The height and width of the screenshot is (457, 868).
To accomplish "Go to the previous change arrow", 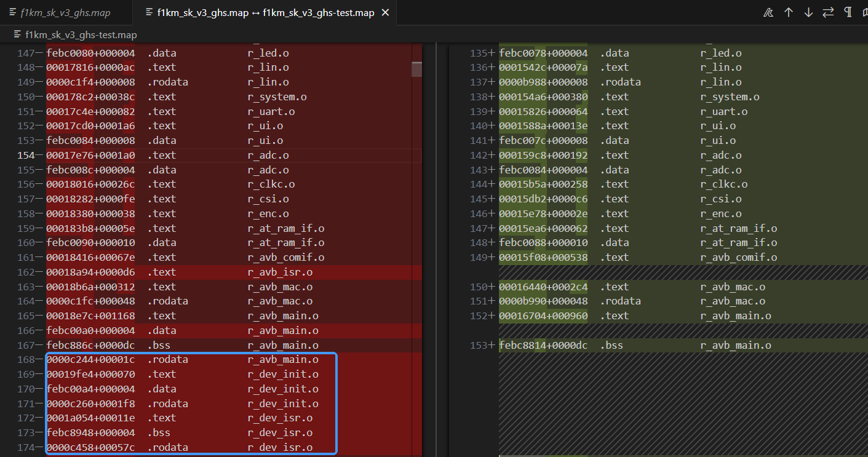I will (x=789, y=12).
